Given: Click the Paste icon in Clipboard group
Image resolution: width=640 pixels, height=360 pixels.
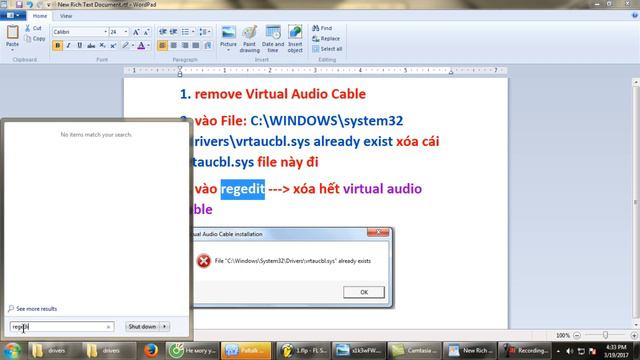Looking at the screenshot, I should 12,32.
